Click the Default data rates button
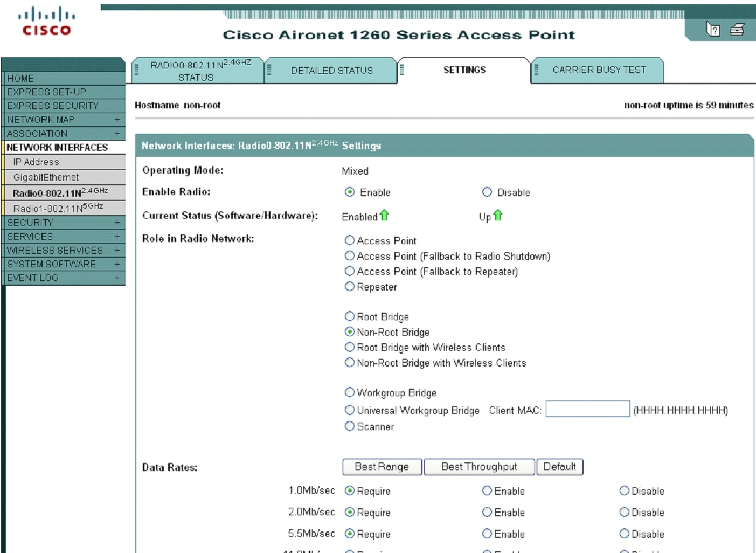This screenshot has height=553, width=756. pos(560,467)
